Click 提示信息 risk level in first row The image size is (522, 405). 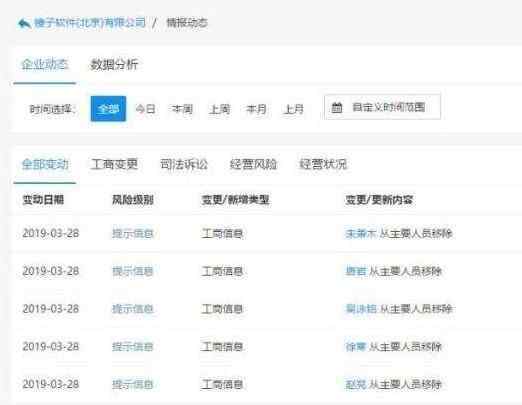[x=133, y=233]
